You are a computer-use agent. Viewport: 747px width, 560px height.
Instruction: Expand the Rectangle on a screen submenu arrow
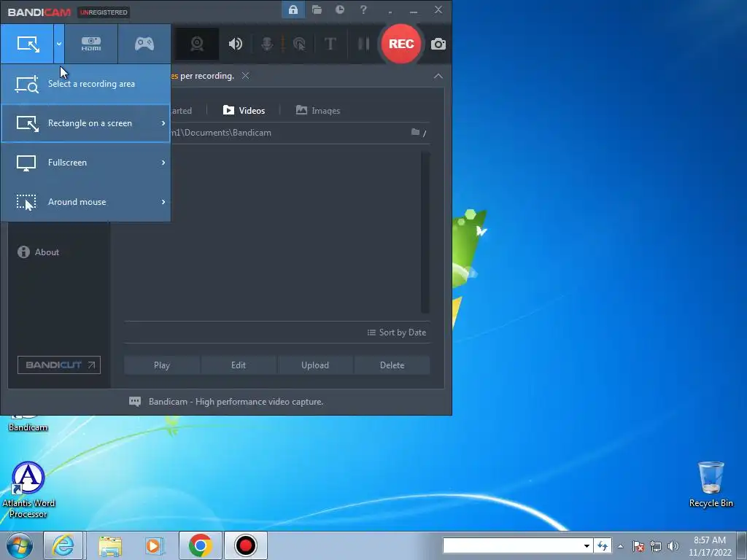click(163, 123)
